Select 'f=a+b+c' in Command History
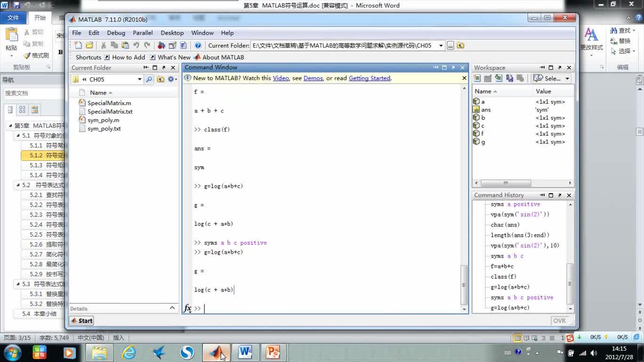Viewport: 644px width, 362px height. 502,266
